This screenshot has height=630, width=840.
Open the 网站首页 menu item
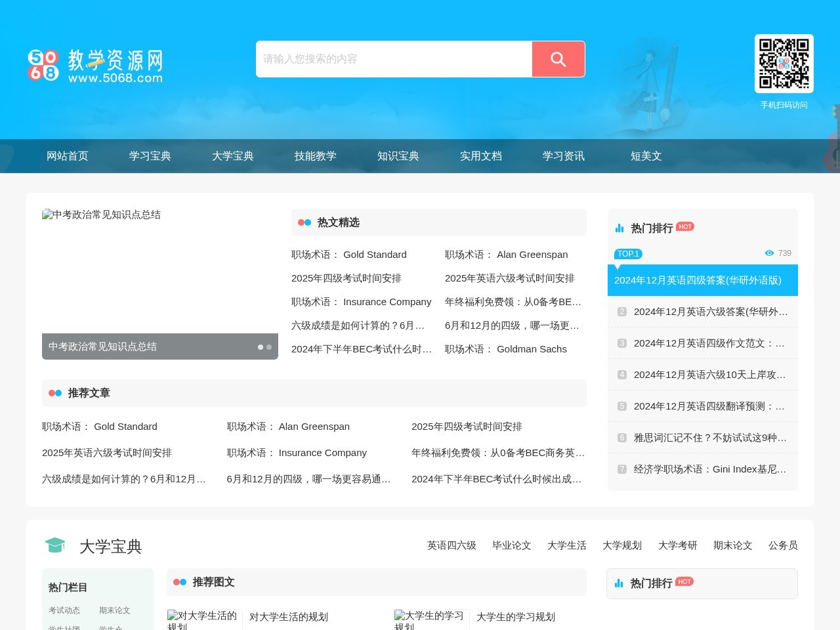point(68,156)
